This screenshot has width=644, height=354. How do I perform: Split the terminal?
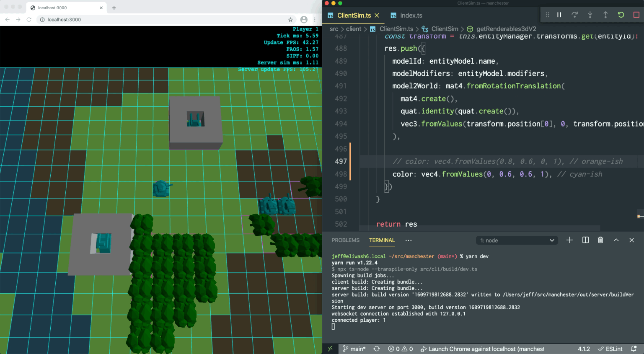tap(585, 240)
